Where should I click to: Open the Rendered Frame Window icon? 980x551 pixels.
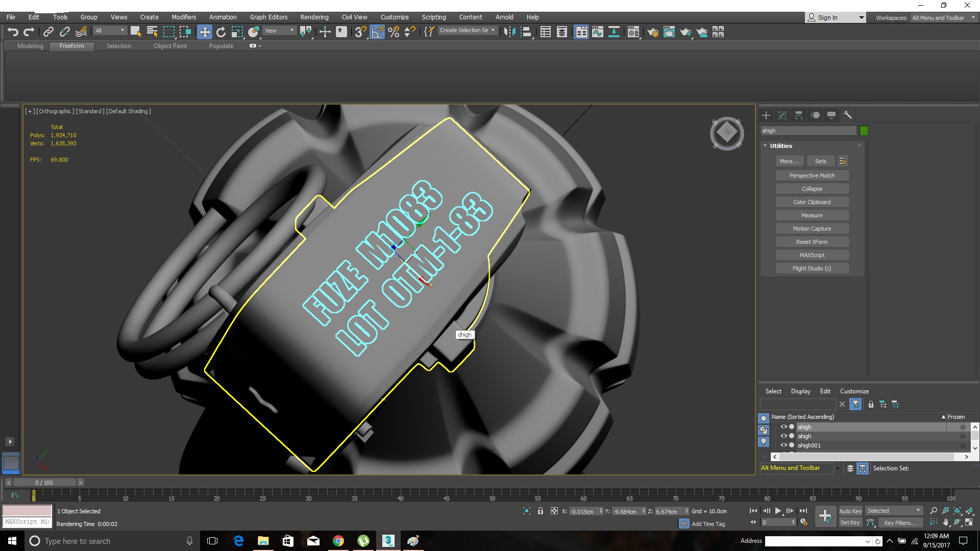[669, 32]
